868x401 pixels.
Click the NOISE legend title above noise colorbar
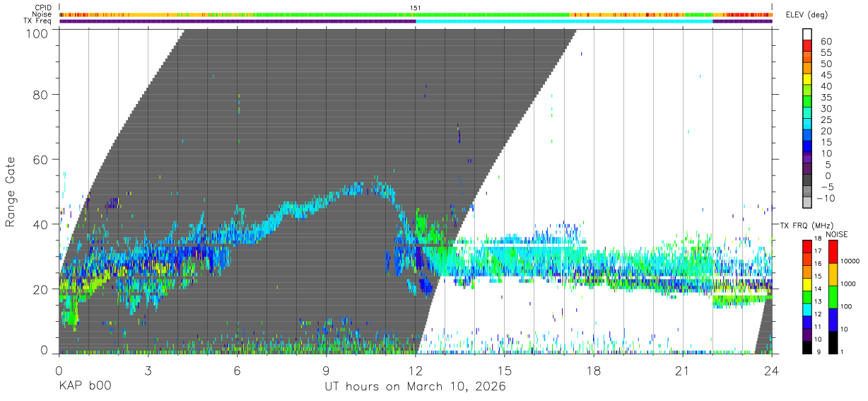click(x=838, y=234)
